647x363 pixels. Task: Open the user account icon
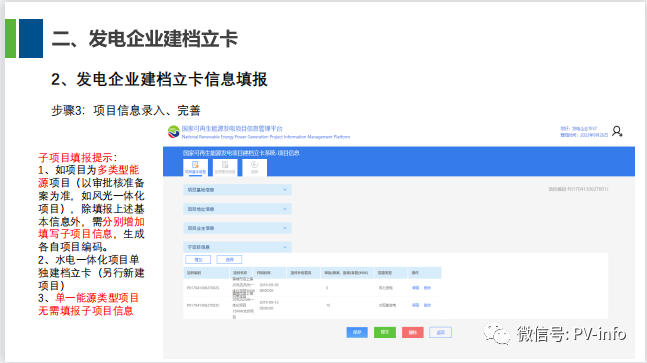pos(617,132)
